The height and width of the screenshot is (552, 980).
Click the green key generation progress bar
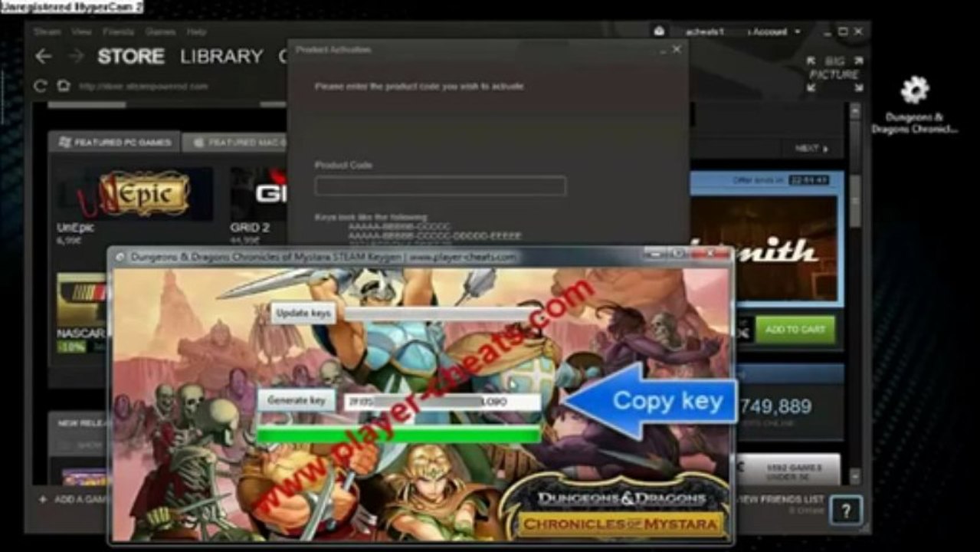coord(398,435)
